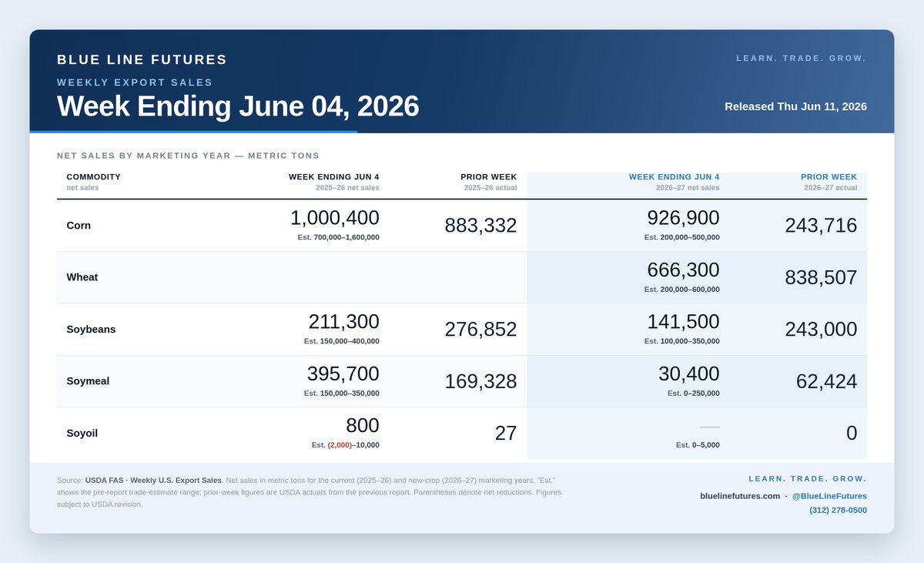Screen dimensions: 924x563
Task: Click the Released Thu Jun 11, 2026 text
Action: [x=795, y=106]
